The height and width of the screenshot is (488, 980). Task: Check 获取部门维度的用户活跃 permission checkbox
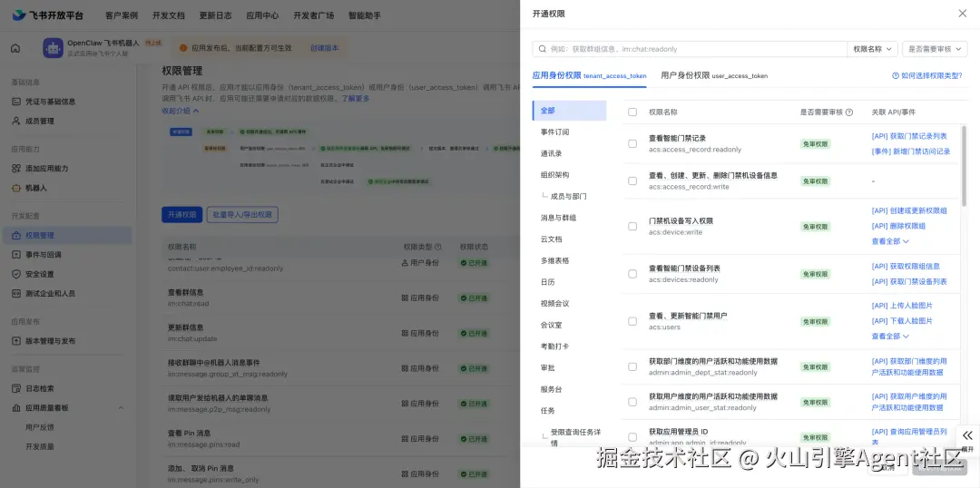[x=632, y=366]
